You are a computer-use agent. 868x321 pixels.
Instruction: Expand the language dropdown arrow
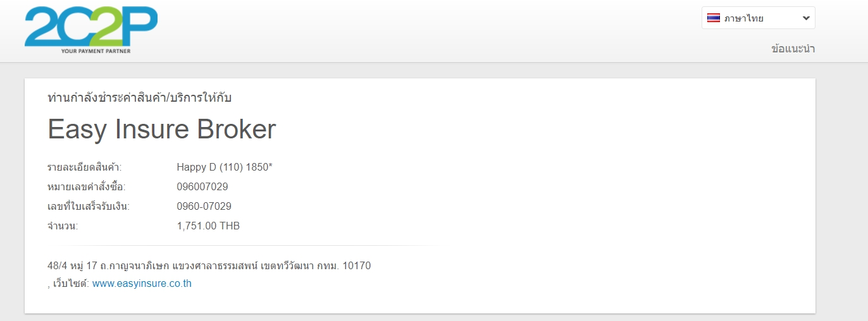(x=806, y=18)
